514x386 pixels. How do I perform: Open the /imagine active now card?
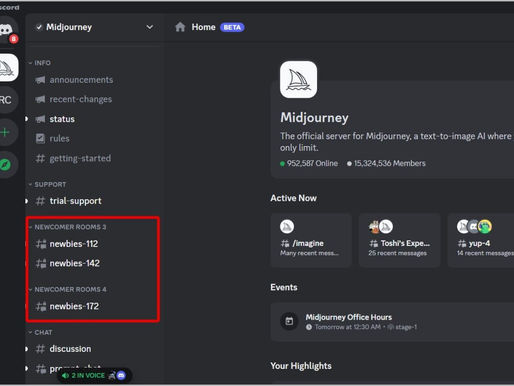click(311, 240)
